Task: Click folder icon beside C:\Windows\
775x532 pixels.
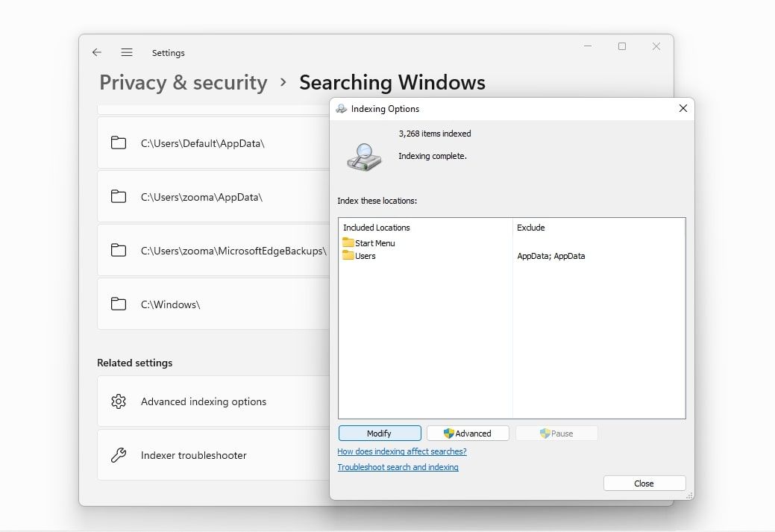Action: (119, 304)
